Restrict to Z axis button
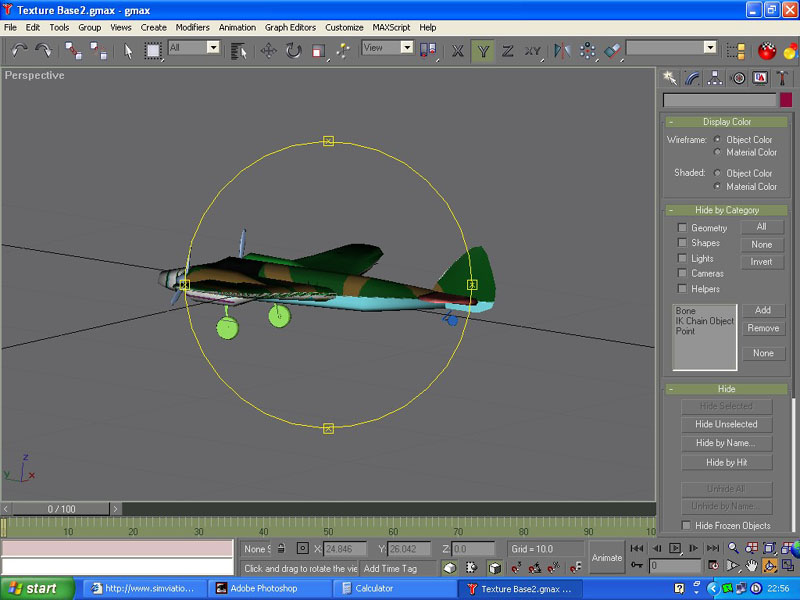 point(508,50)
